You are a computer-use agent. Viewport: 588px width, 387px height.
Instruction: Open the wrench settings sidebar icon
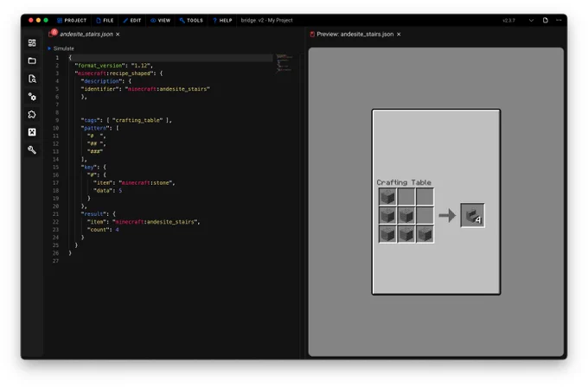(x=32, y=149)
